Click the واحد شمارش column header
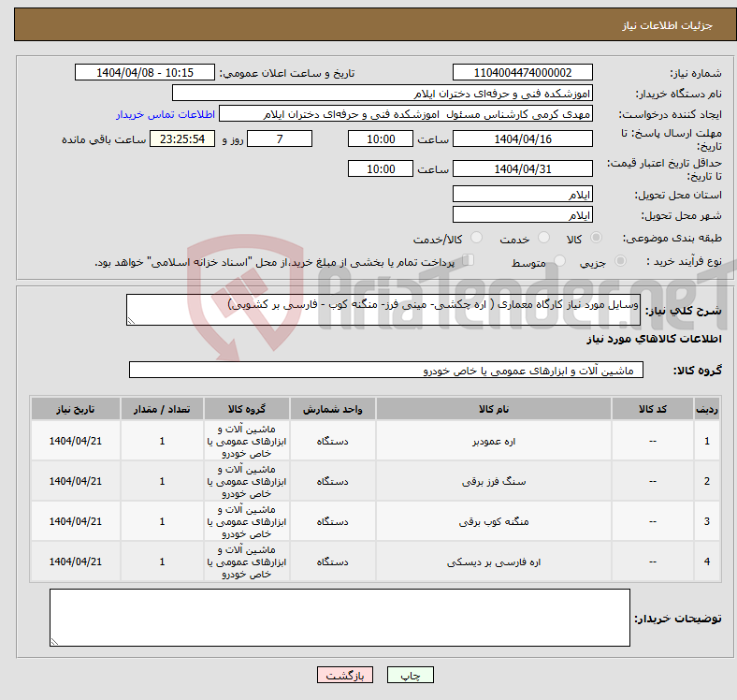Viewport: 737px width, 700px height. [332, 409]
